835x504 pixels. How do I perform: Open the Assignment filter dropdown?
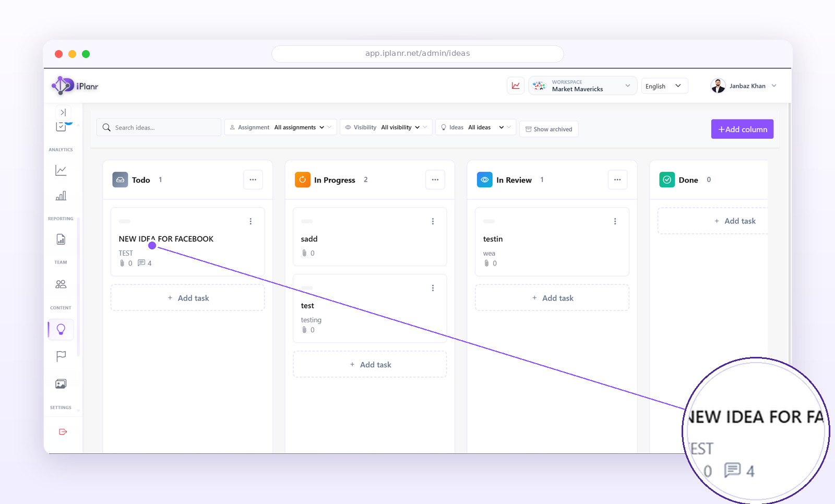(x=280, y=127)
